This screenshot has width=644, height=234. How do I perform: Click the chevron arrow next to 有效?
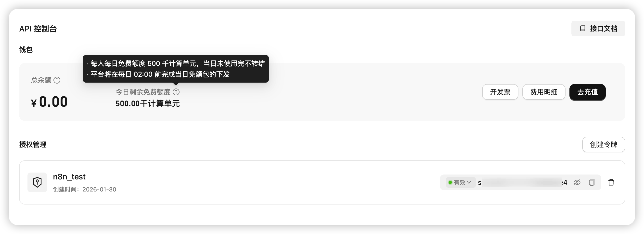click(469, 182)
